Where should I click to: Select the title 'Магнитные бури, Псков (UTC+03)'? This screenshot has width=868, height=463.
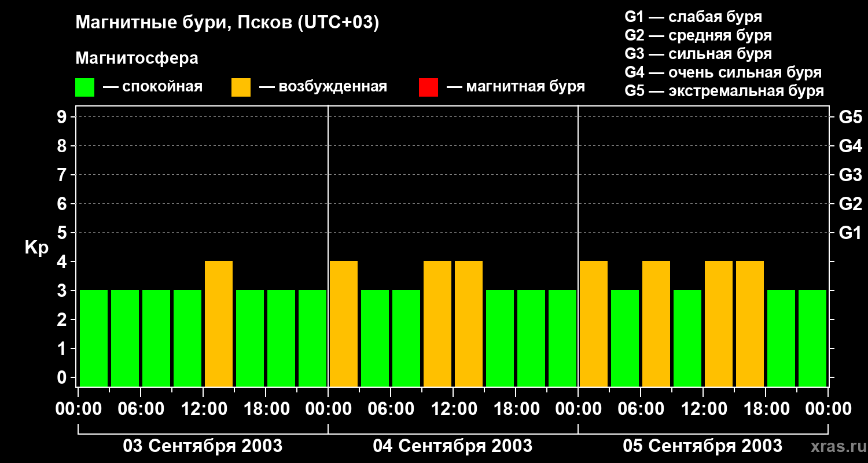[x=227, y=23]
